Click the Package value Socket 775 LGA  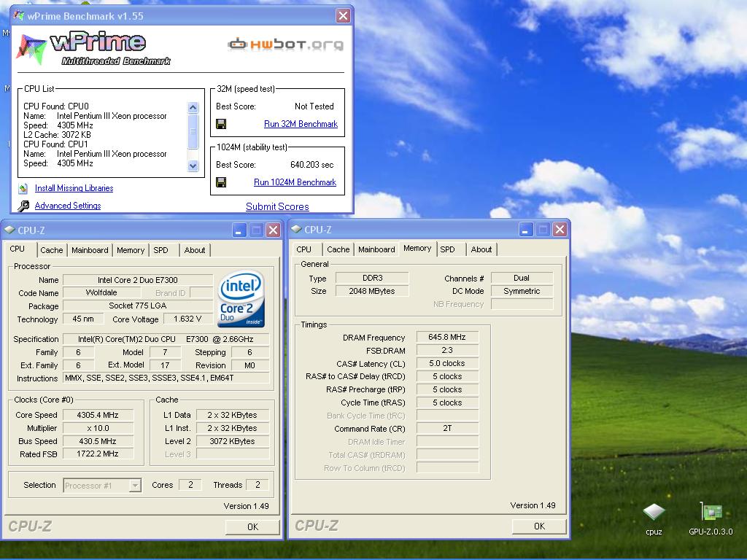[x=138, y=306]
